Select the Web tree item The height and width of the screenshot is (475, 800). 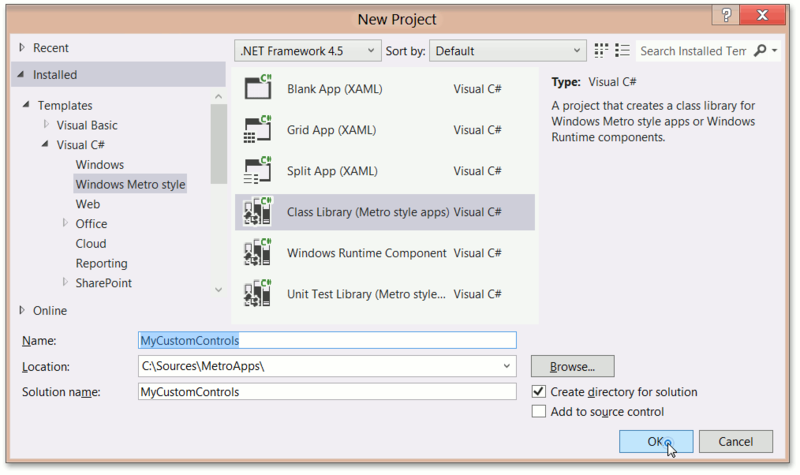pyautogui.click(x=88, y=204)
